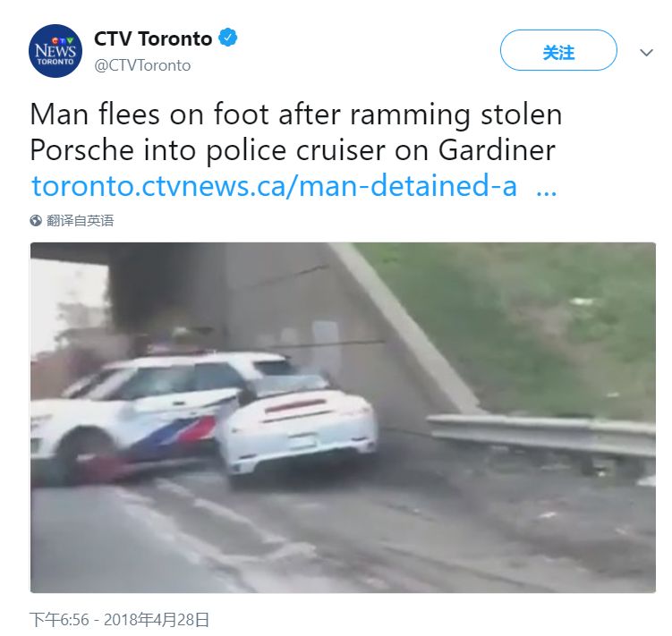
Task: Click the word Gardiner in the tweet
Action: [497, 150]
